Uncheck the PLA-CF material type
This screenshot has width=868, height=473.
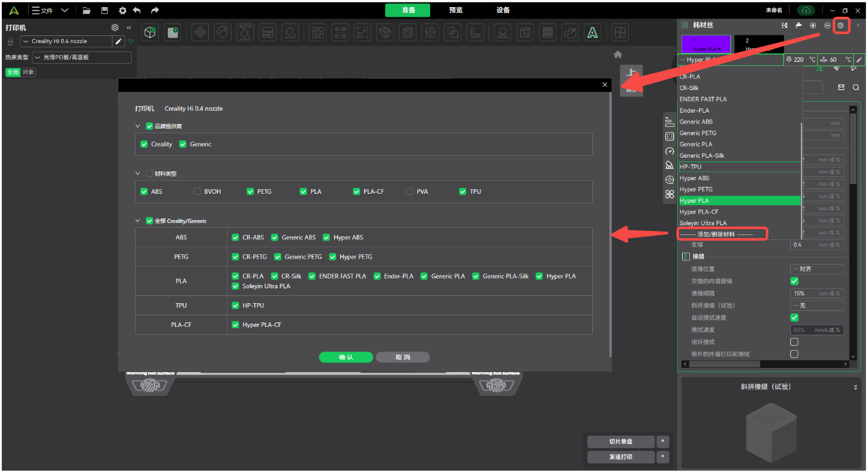pyautogui.click(x=356, y=191)
